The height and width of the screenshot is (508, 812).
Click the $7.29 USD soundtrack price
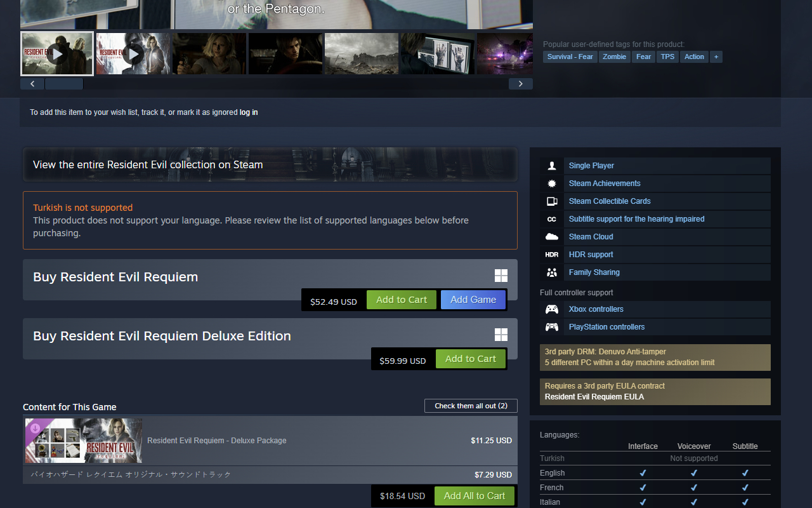(x=494, y=475)
